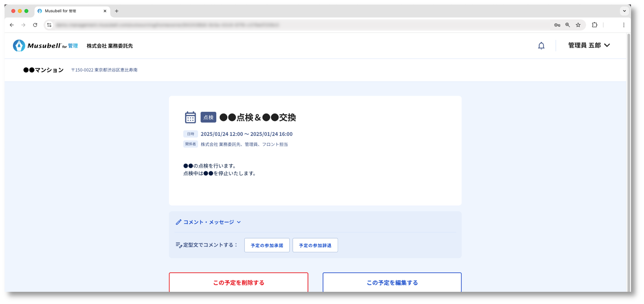Open the browser extensions puzzle icon
Image resolution: width=644 pixels, height=304 pixels.
[x=594, y=25]
